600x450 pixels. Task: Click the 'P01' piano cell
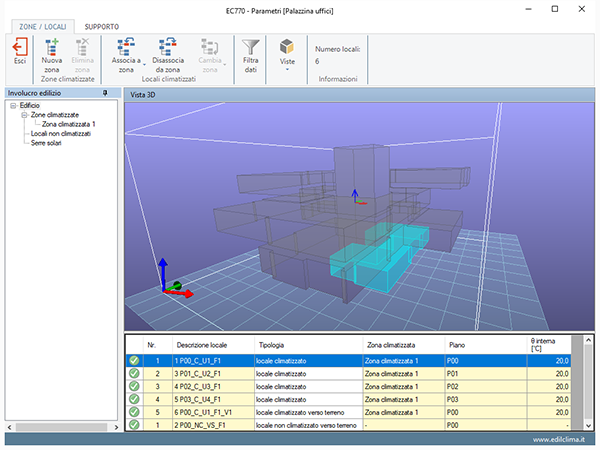tap(486, 373)
